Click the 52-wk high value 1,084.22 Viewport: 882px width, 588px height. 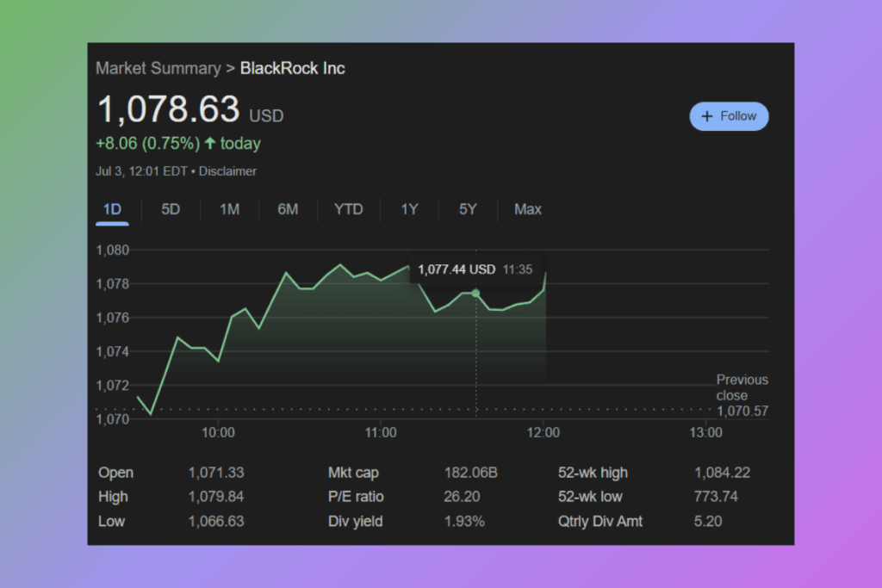pyautogui.click(x=722, y=473)
